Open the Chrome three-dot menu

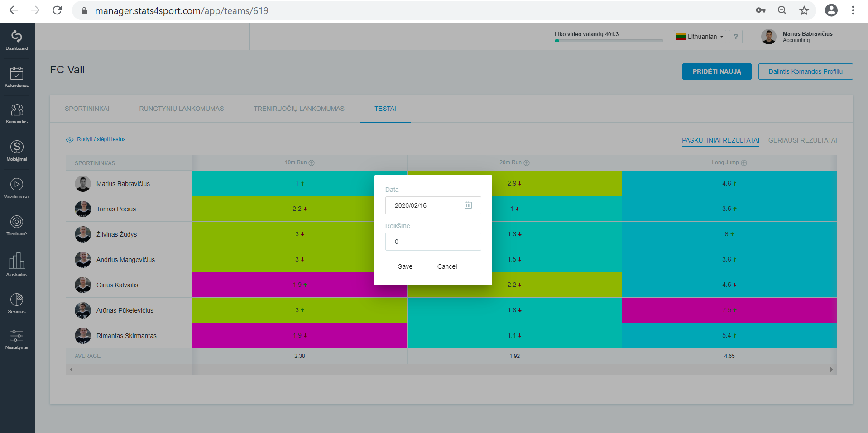coord(853,10)
